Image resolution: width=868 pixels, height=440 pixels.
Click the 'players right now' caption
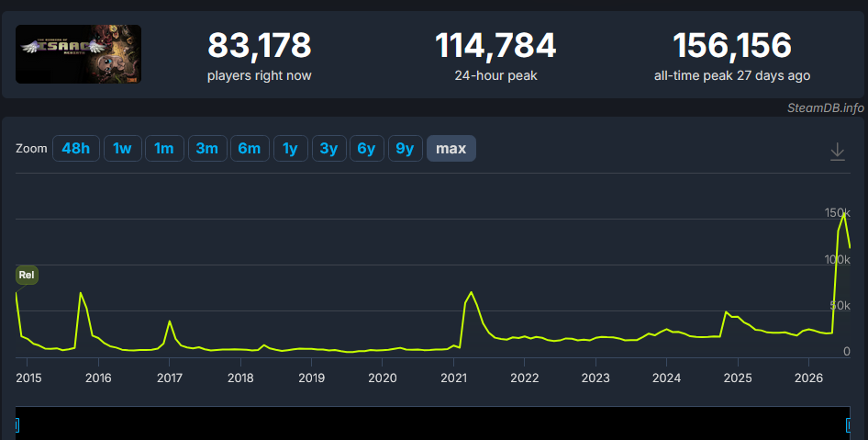point(259,76)
